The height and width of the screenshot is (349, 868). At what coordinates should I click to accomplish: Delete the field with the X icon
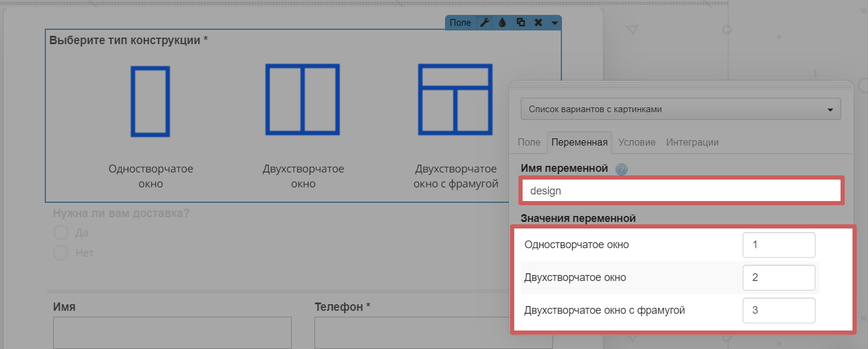[x=538, y=23]
